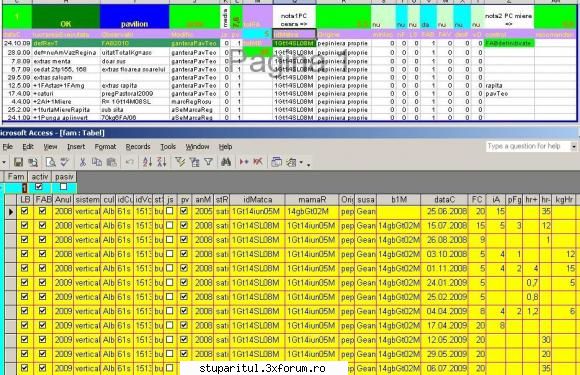580x375 pixels.
Task: Click the File Search toolbar icon
Action: coord(33,162)
